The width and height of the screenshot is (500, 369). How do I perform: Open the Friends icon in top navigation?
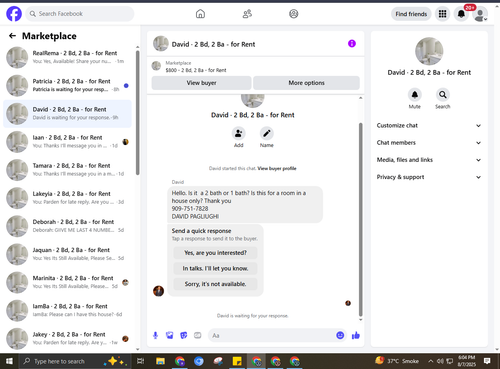point(247,14)
